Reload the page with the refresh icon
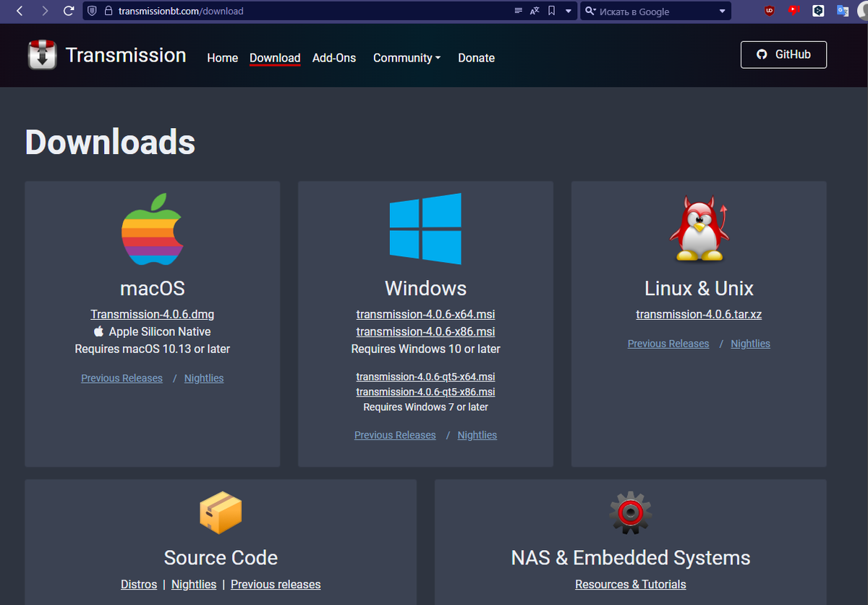Screen dimensions: 868x605 [69, 11]
